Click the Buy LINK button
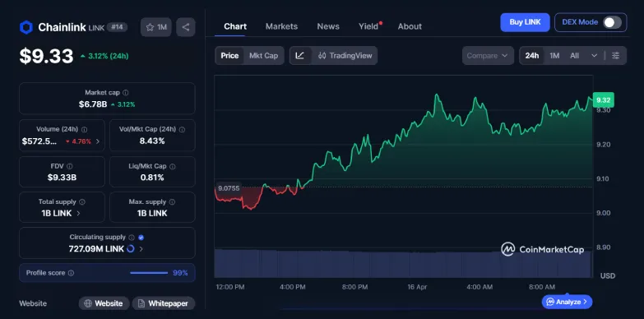 (525, 22)
